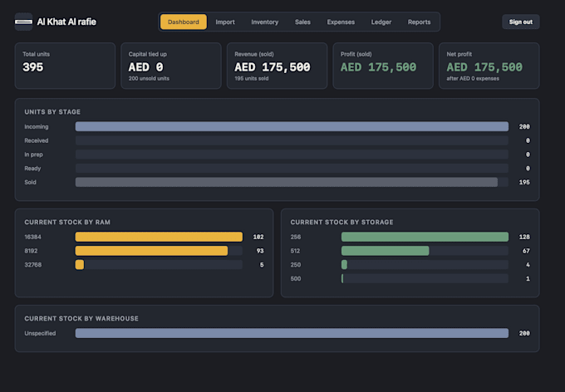Click the Ready stage label
The height and width of the screenshot is (392, 565).
coord(32,169)
